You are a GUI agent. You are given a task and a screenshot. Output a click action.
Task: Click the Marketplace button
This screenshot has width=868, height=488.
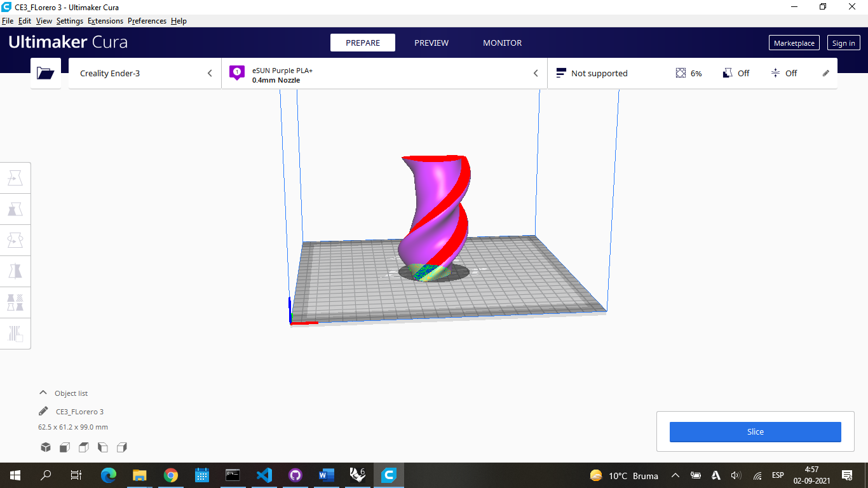[794, 43]
